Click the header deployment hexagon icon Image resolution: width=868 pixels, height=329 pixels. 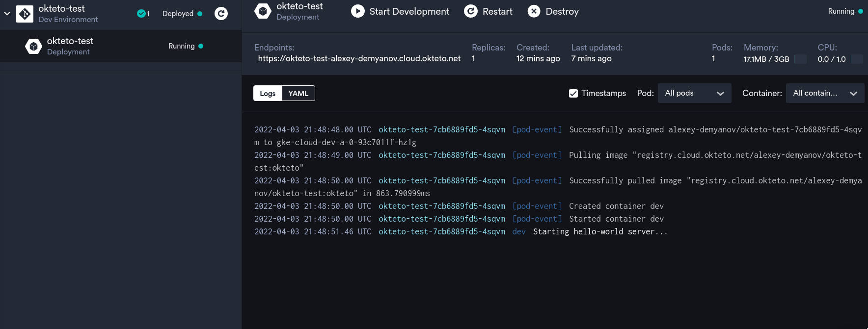263,11
